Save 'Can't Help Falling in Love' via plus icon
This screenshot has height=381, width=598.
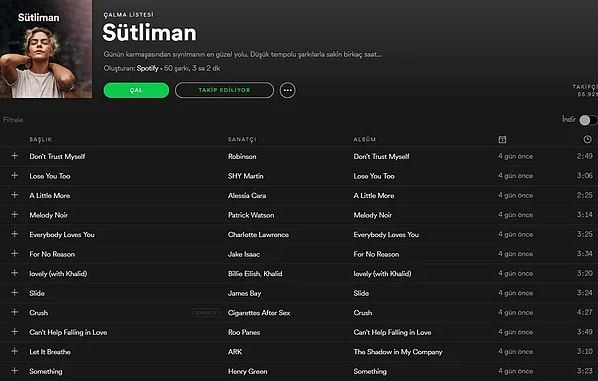(x=14, y=332)
